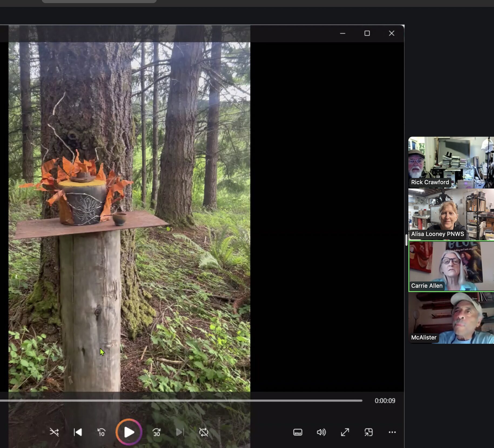Click the participant panel divider handle
Screen dimensions: 494x448
point(406,240)
